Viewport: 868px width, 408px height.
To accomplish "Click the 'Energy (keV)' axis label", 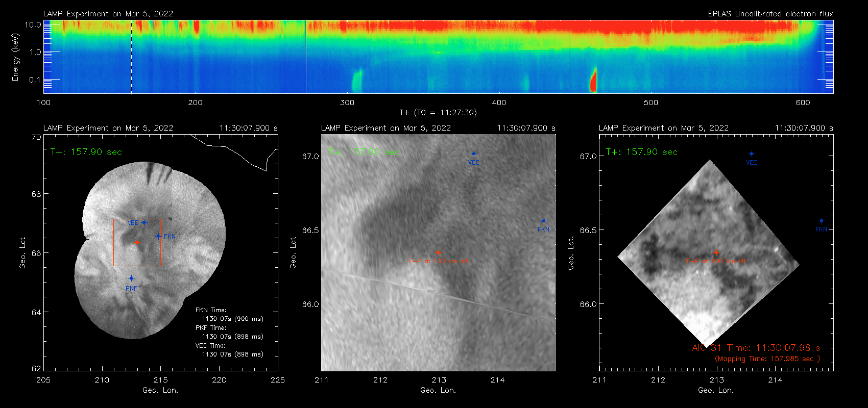I will pyautogui.click(x=16, y=57).
